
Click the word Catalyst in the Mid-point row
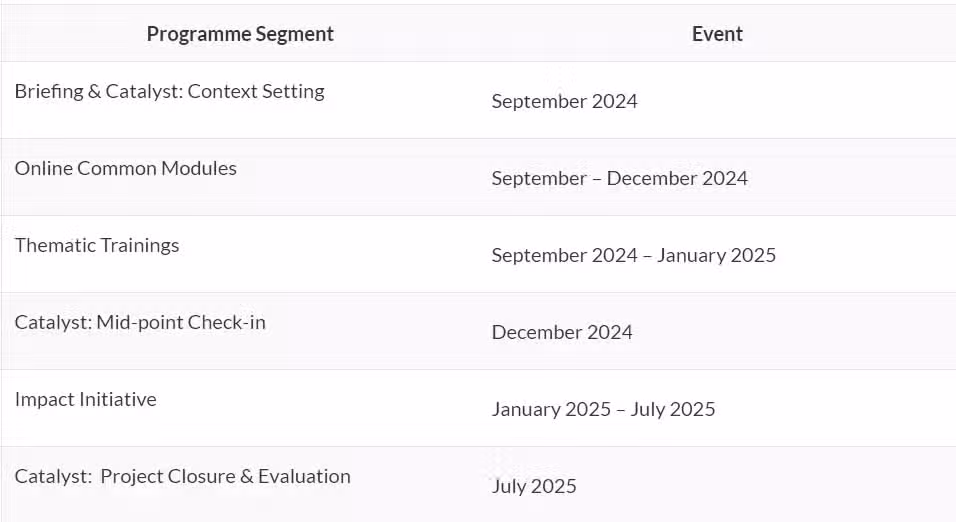[x=53, y=323]
